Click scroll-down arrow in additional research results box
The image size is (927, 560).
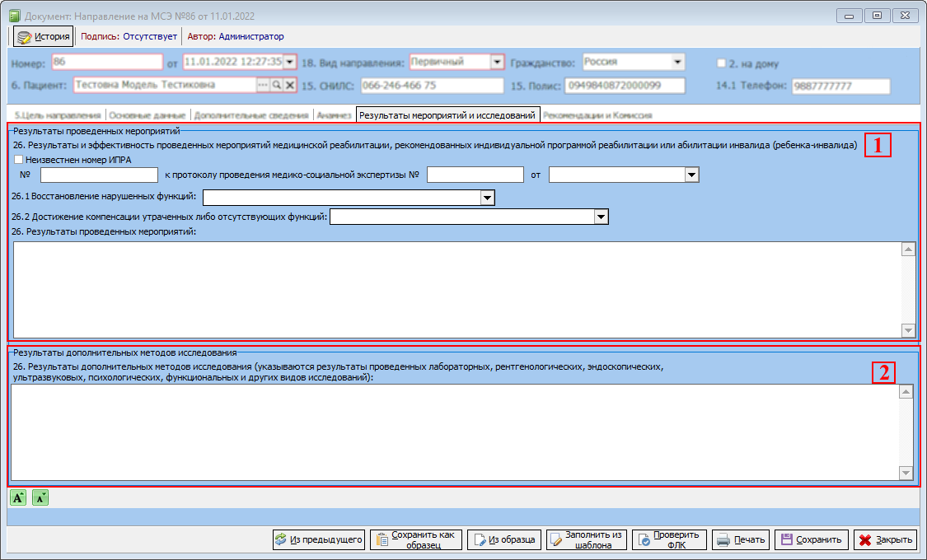point(906,473)
